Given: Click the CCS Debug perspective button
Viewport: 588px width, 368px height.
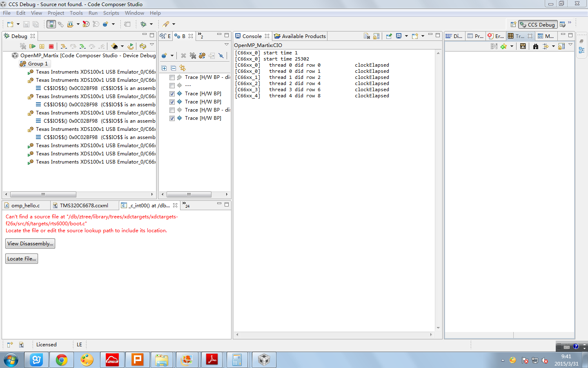Looking at the screenshot, I should click(538, 25).
